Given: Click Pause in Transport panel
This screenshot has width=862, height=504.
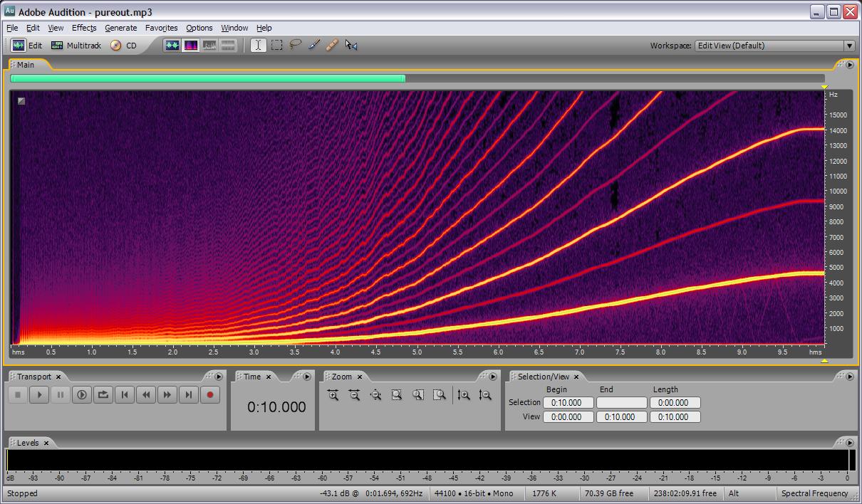Looking at the screenshot, I should pos(61,394).
